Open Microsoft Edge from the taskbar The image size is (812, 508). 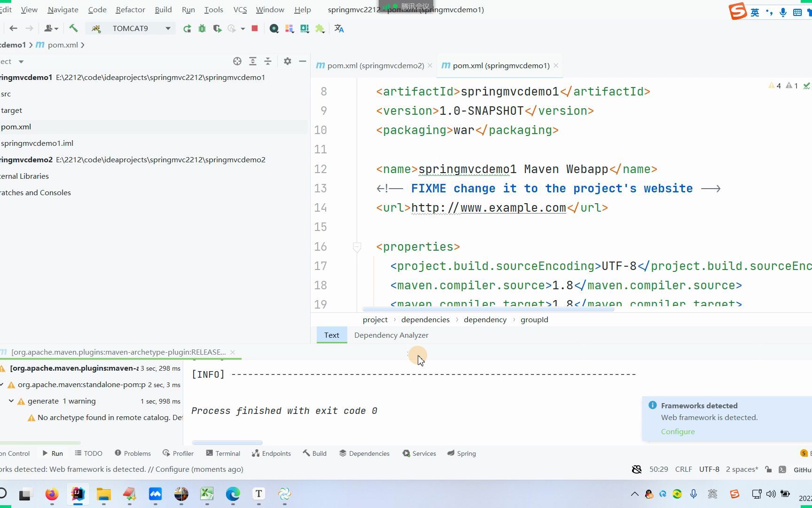point(233,494)
